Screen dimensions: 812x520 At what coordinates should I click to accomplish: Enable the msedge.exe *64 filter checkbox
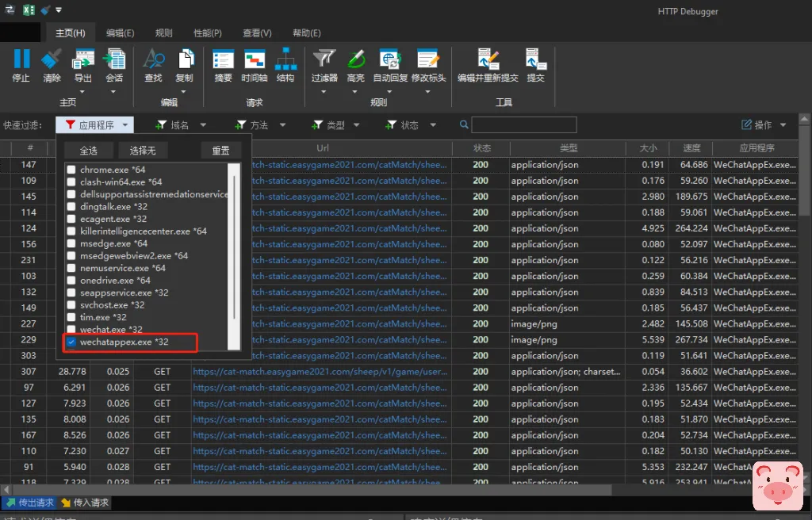coord(71,243)
